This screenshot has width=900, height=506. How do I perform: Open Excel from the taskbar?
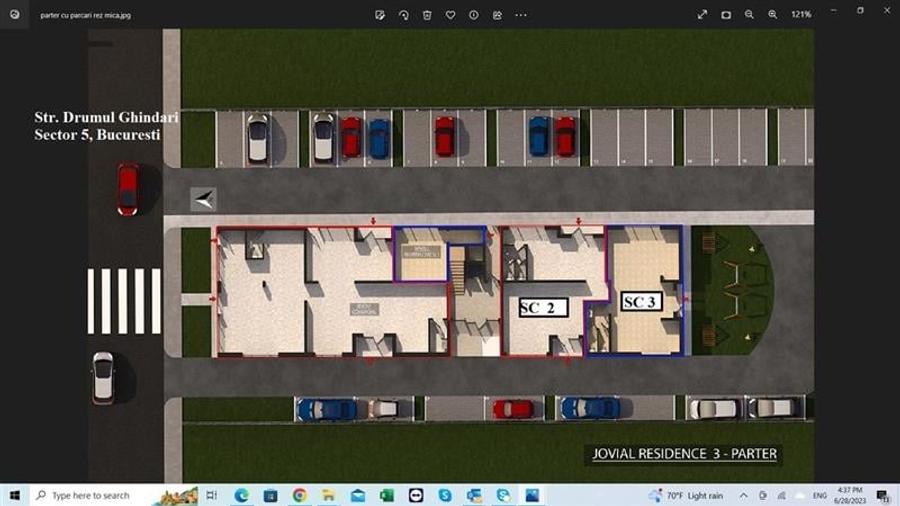(387, 495)
